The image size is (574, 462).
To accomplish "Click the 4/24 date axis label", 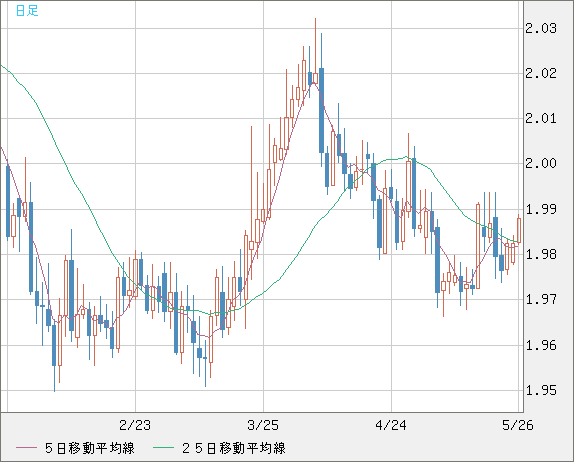I will (391, 425).
